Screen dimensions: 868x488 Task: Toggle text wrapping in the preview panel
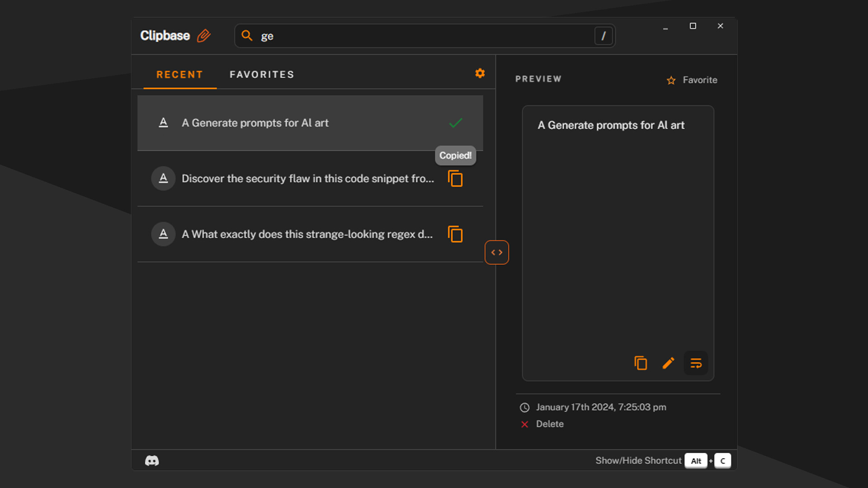click(x=696, y=363)
